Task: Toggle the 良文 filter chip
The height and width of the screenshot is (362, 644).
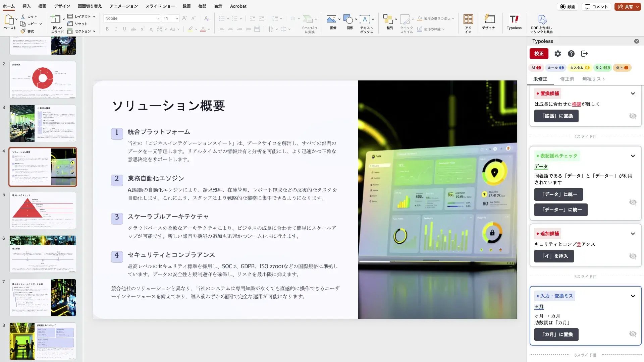Action: tap(602, 68)
